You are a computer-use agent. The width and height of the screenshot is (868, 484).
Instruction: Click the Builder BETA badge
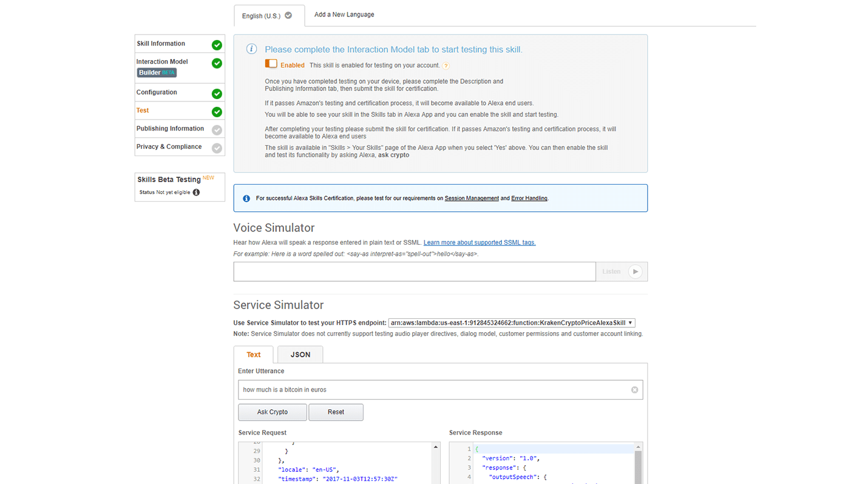(157, 73)
